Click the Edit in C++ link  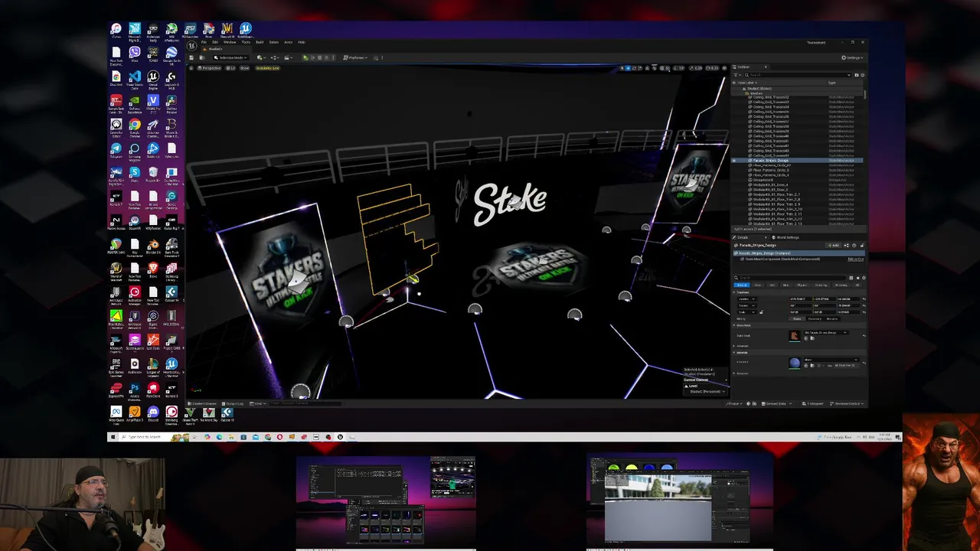tap(855, 259)
